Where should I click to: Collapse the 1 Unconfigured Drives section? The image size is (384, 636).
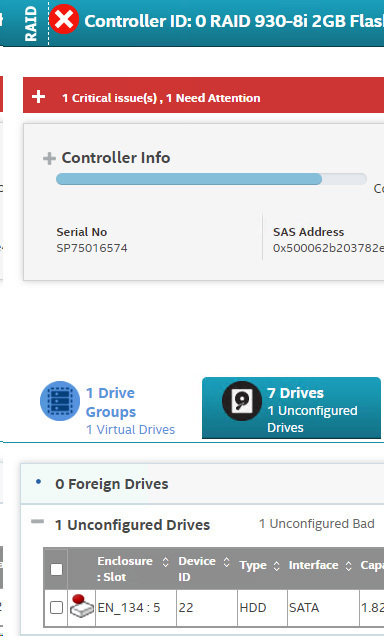[37, 521]
